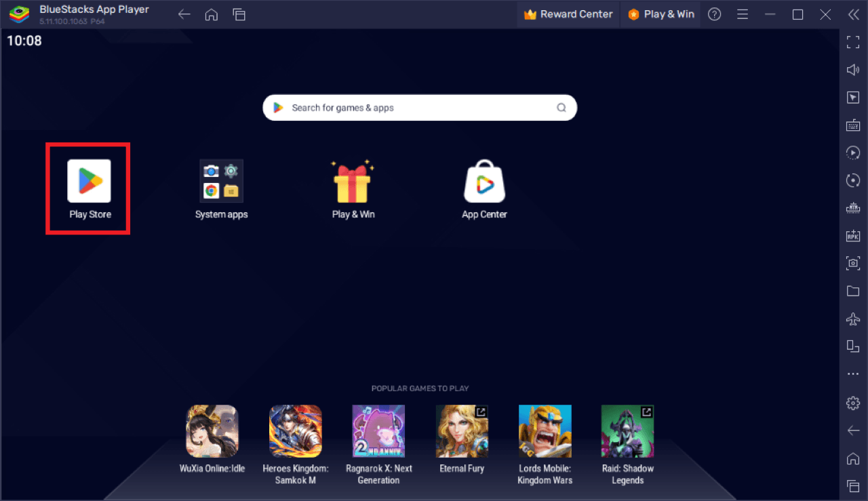Click the Search for games & apps field
Viewport: 868px width, 501px height.
click(420, 108)
